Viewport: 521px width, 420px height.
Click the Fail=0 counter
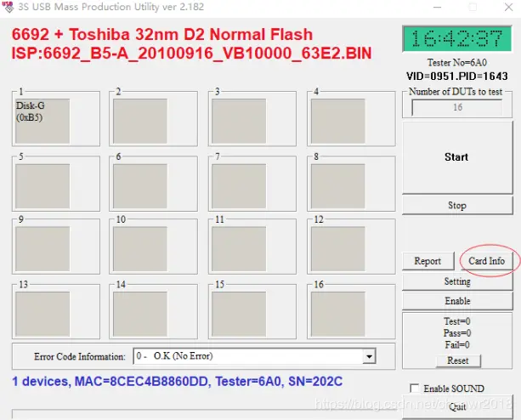pos(457,344)
